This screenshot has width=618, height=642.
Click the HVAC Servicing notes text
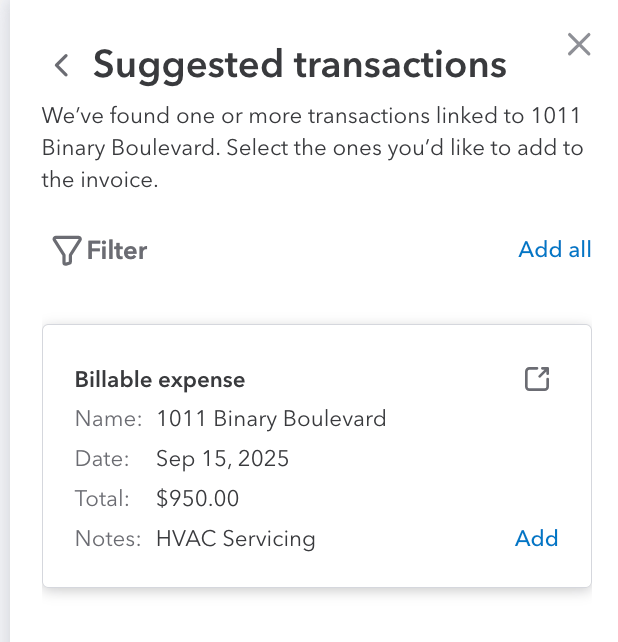235,539
